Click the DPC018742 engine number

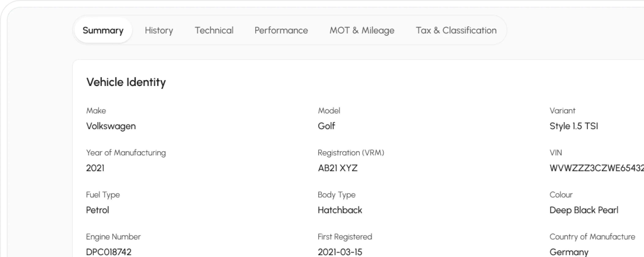coord(109,252)
